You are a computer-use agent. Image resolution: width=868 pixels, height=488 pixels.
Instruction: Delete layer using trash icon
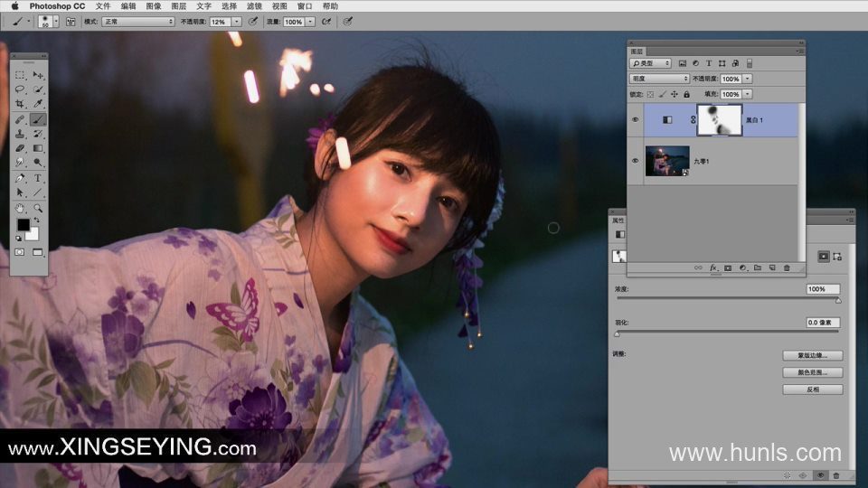[787, 267]
